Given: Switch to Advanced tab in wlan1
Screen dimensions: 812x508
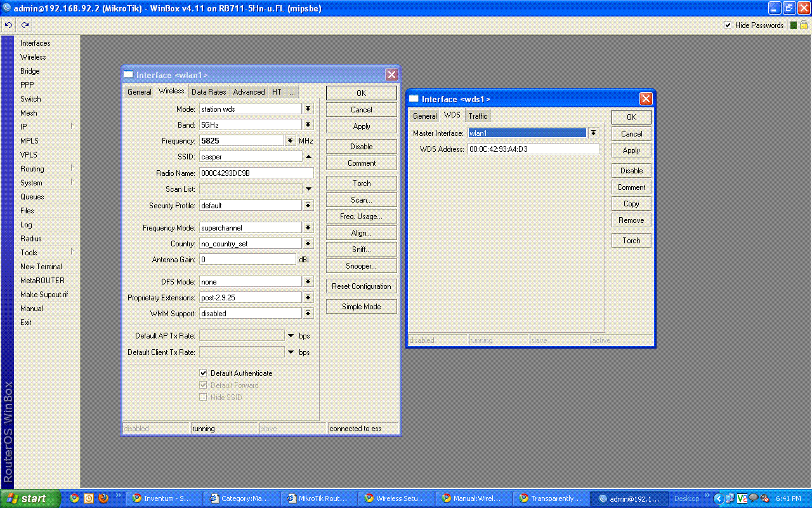Looking at the screenshot, I should (249, 92).
